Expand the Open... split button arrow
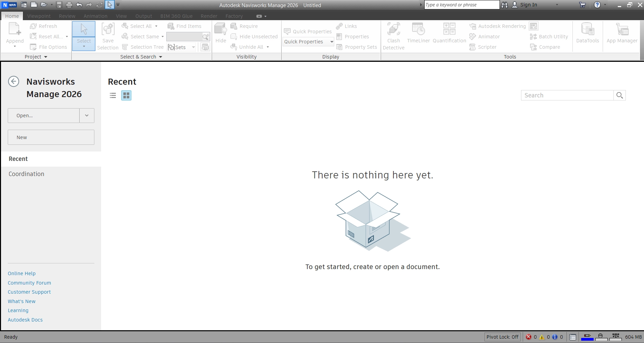The width and height of the screenshot is (644, 343). pyautogui.click(x=87, y=116)
